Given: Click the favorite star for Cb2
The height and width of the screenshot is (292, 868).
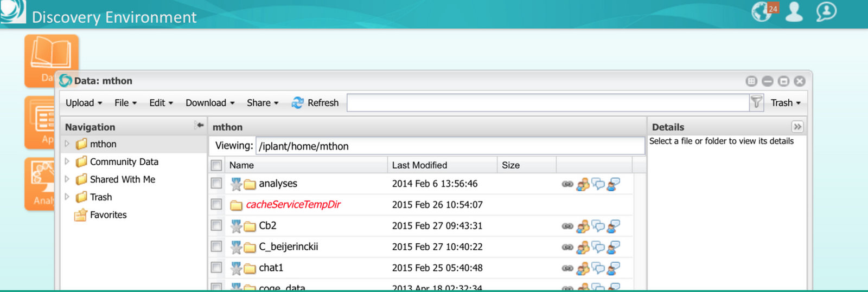Looking at the screenshot, I should (x=236, y=226).
